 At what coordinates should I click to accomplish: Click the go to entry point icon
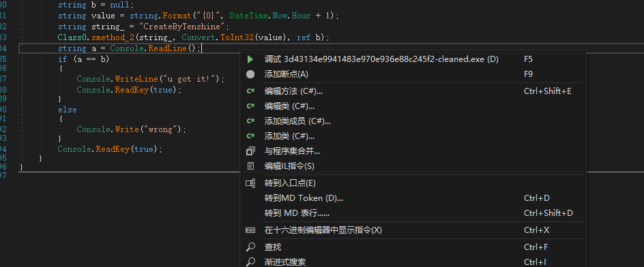pos(250,183)
